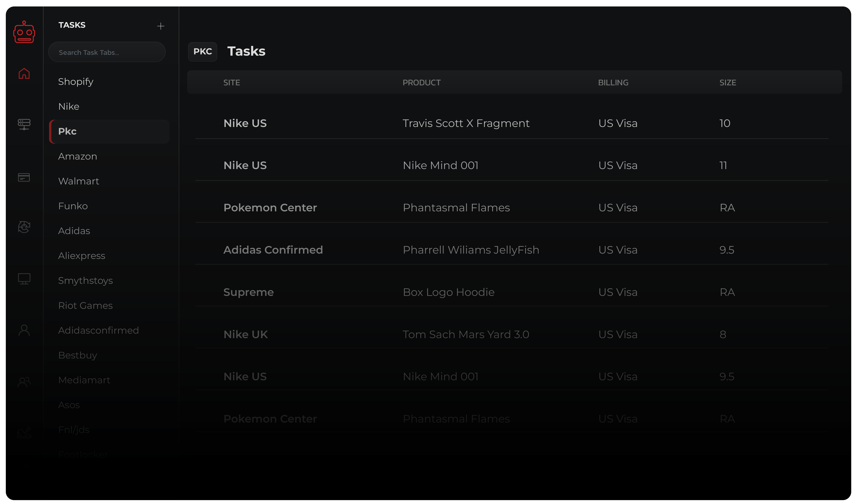Select the Nike task tab
Image resolution: width=856 pixels, height=504 pixels.
pos(69,106)
